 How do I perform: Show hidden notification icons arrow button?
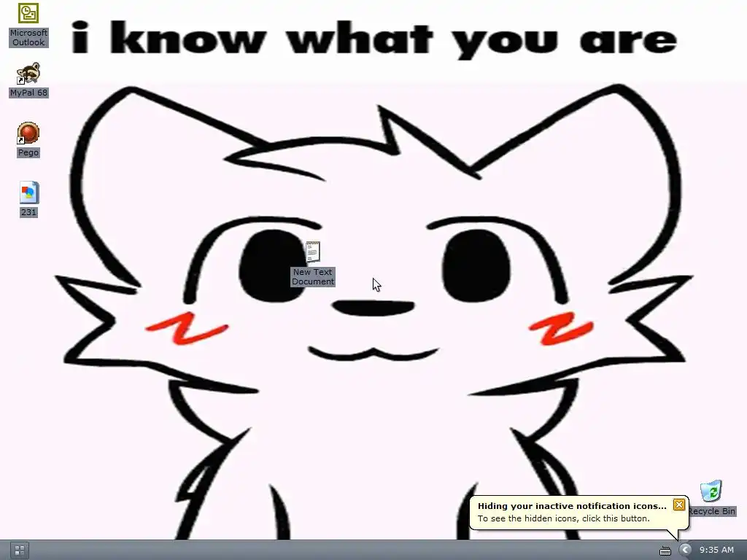tap(685, 550)
